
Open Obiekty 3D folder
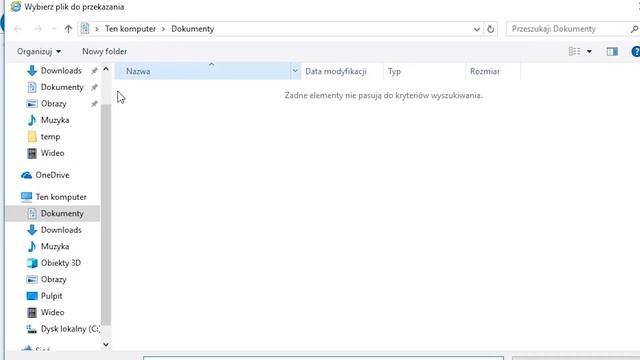coord(61,263)
